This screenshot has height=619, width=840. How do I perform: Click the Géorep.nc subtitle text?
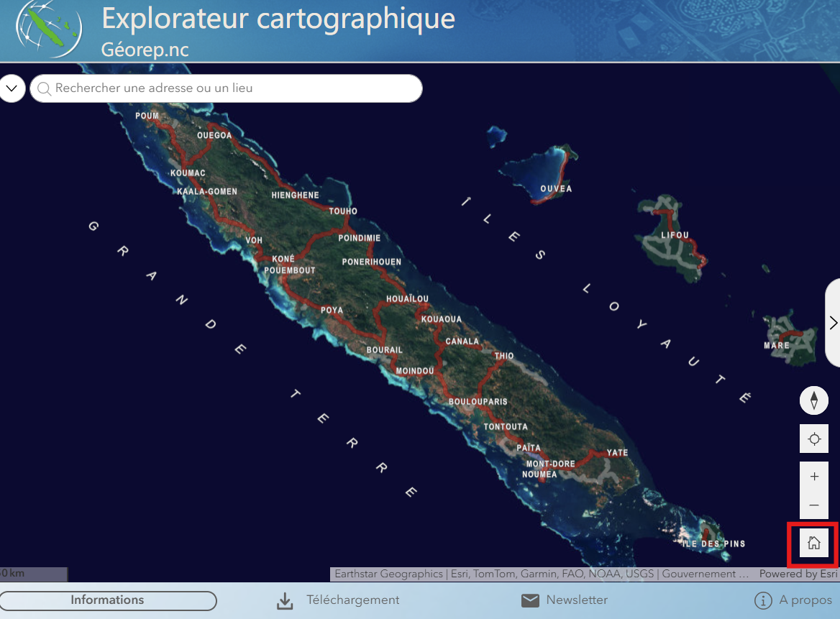click(145, 50)
